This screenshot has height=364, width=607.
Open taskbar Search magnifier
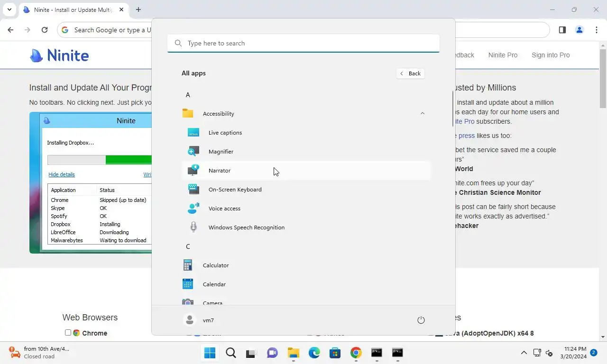click(231, 353)
